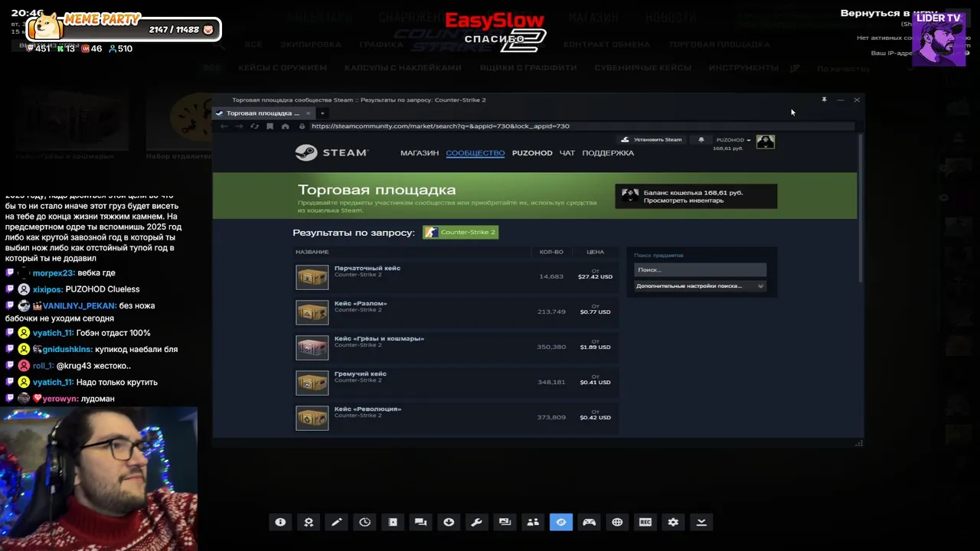This screenshot has height=551, width=980.
Task: Click the Кейс «Революция» thumbnail image
Action: [x=312, y=418]
